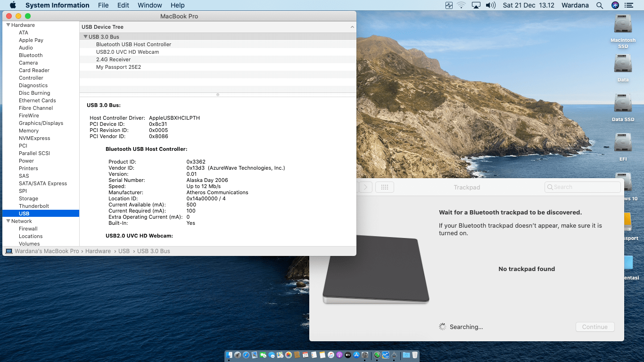Open Mail stamp icon in Dock

click(x=255, y=355)
